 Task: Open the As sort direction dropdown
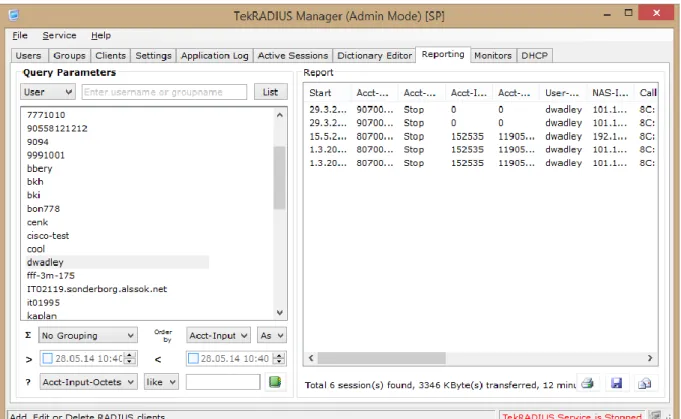[x=272, y=335]
